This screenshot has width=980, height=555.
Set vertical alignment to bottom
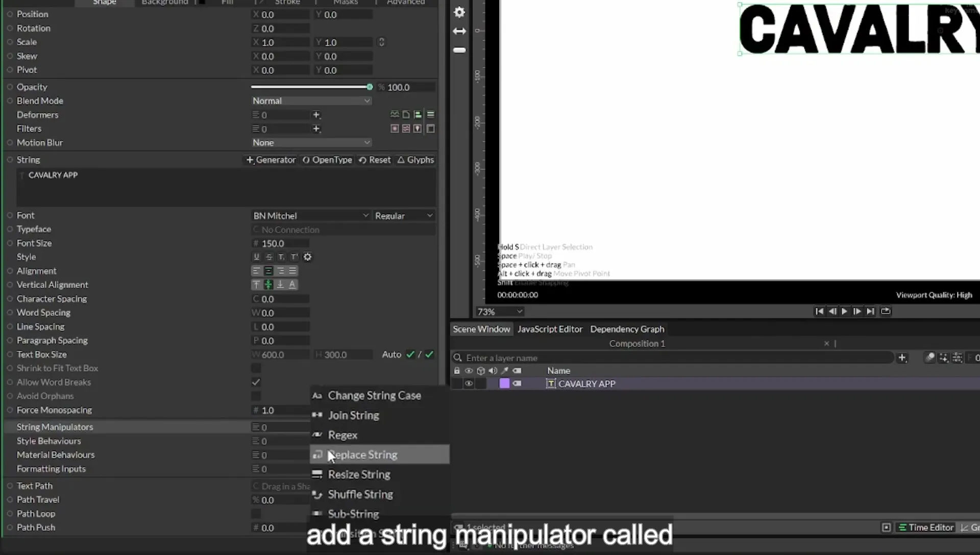point(280,285)
